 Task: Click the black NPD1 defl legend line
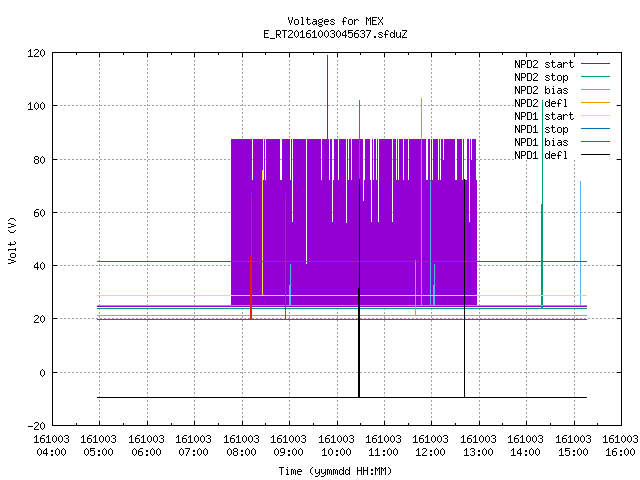[596, 155]
